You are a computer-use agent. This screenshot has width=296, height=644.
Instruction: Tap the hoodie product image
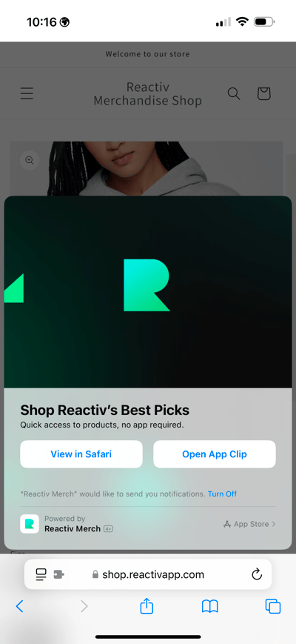pos(147,168)
